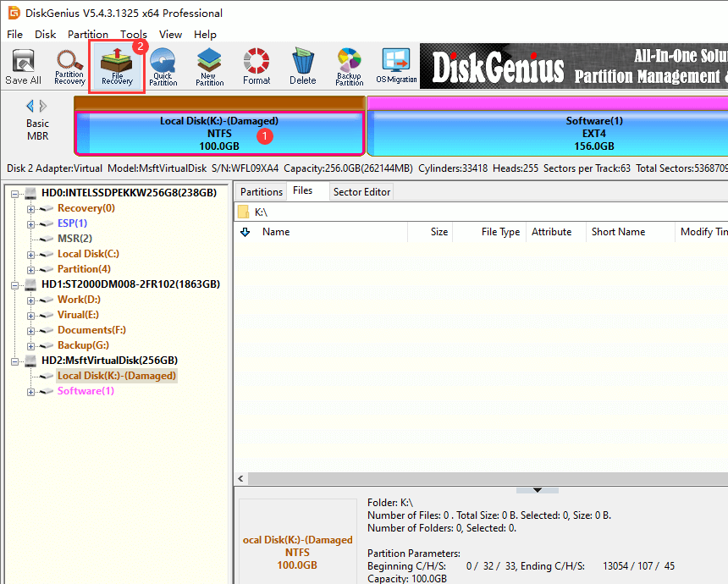Switch to the Sector Editor tab
The width and height of the screenshot is (728, 584).
click(x=361, y=192)
